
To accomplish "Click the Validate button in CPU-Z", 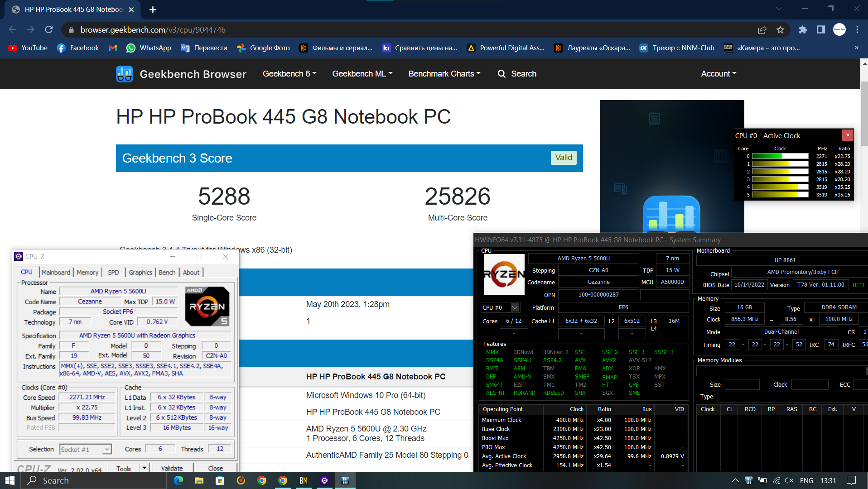I will click(172, 468).
